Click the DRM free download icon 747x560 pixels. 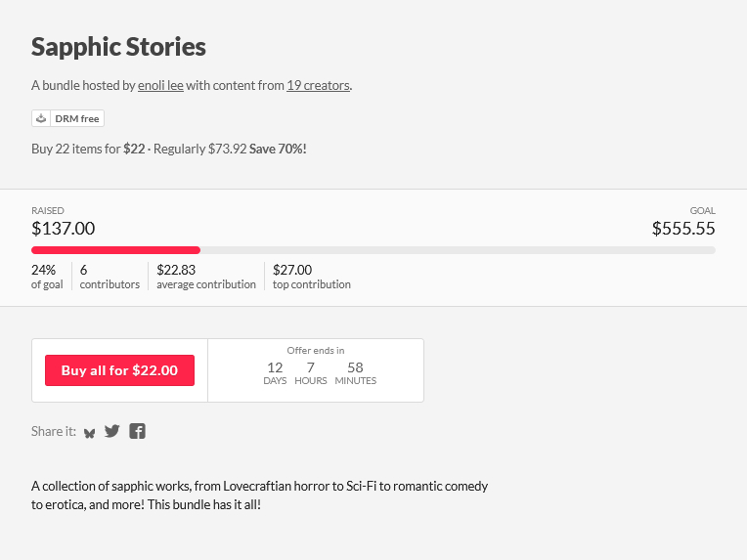coord(41,118)
